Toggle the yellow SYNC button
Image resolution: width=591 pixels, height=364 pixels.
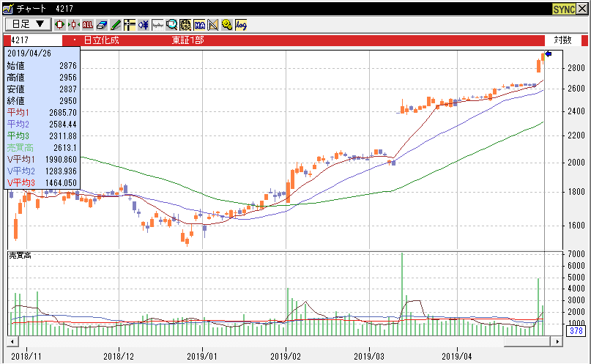[x=563, y=8]
